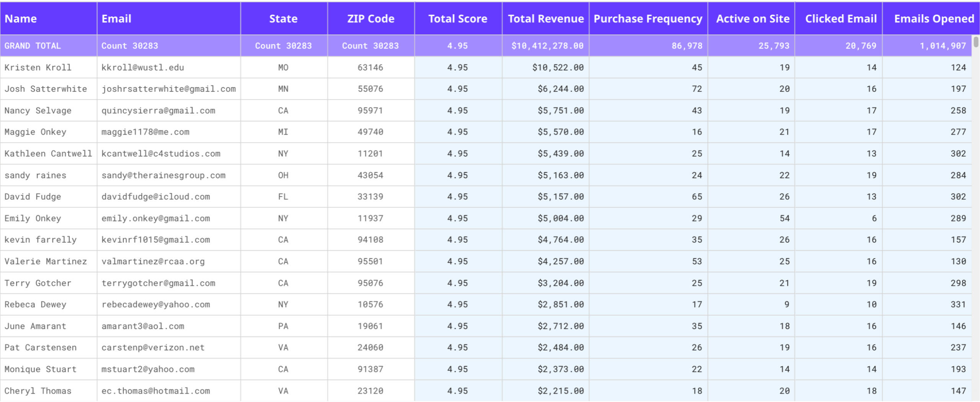The image size is (980, 402).
Task: Select Maggie Onkey's ZIP code 49740
Action: click(x=370, y=132)
